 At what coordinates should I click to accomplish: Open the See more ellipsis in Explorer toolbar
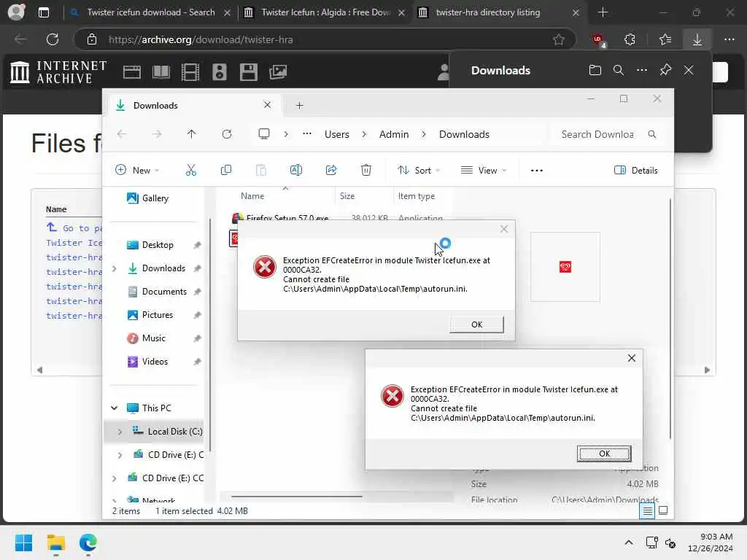tap(536, 170)
